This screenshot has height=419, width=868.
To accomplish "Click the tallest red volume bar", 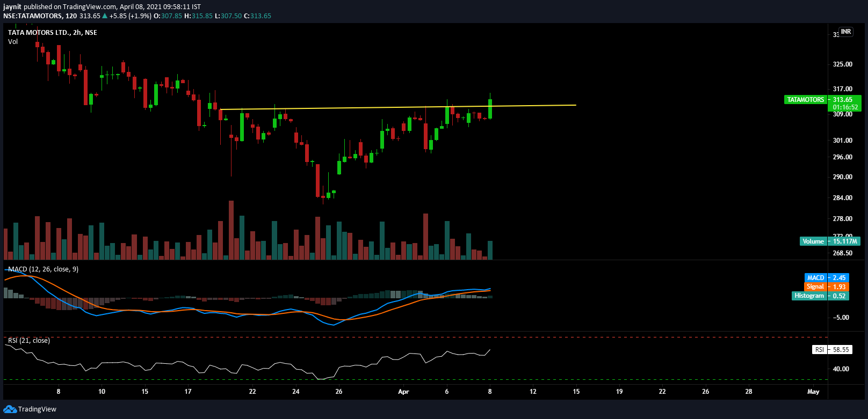I will click(x=231, y=230).
